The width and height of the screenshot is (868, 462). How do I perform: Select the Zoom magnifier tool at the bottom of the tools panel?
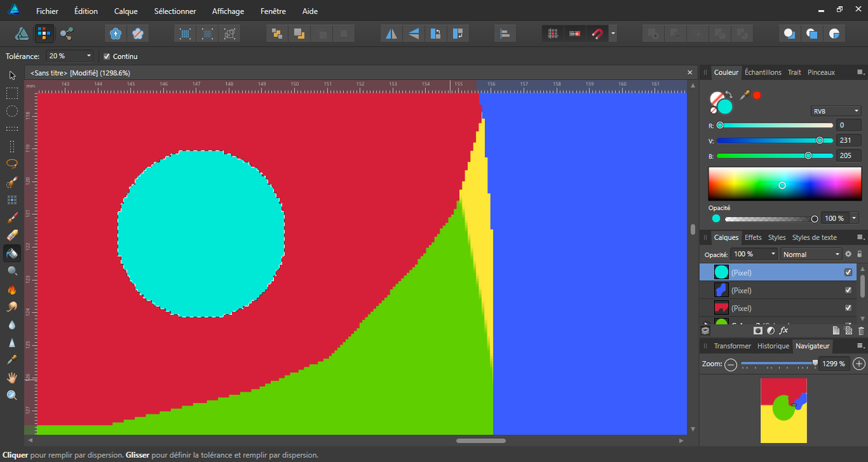[12, 395]
